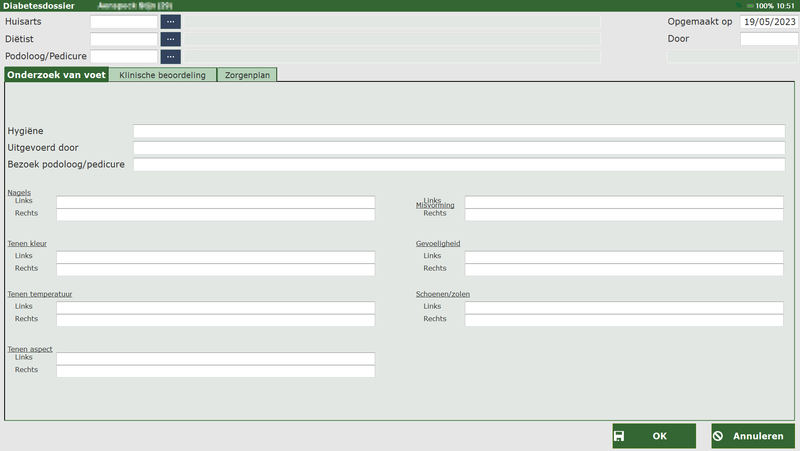Click the Schoenen/zolen section heading
The height and width of the screenshot is (451, 800).
pyautogui.click(x=443, y=294)
